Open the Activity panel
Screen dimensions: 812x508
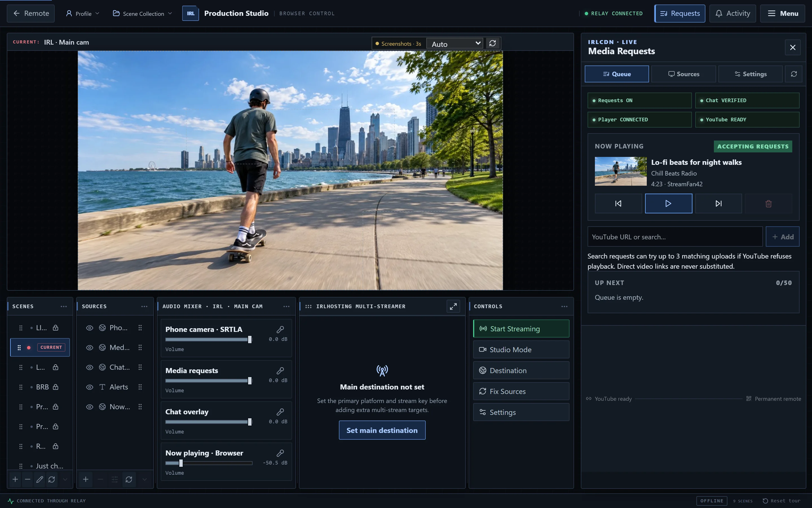(732, 14)
